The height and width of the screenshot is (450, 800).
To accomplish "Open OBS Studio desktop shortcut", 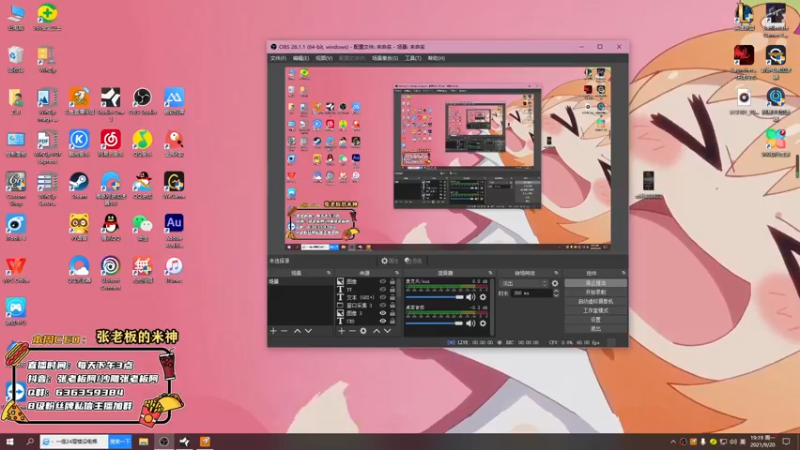I will (x=142, y=101).
